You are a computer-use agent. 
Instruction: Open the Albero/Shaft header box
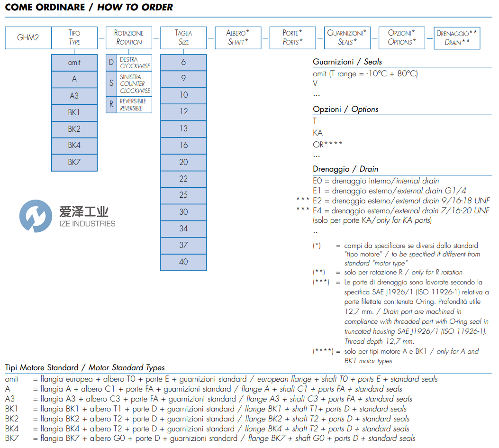coord(238,38)
